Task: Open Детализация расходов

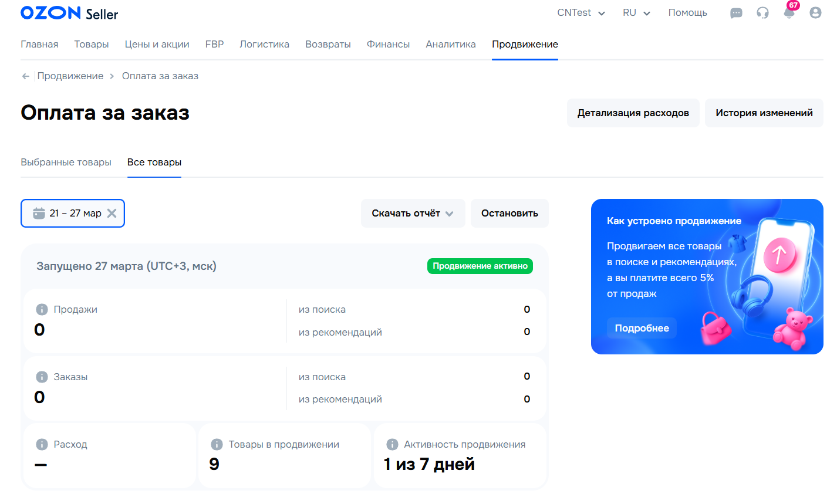Action: (633, 113)
